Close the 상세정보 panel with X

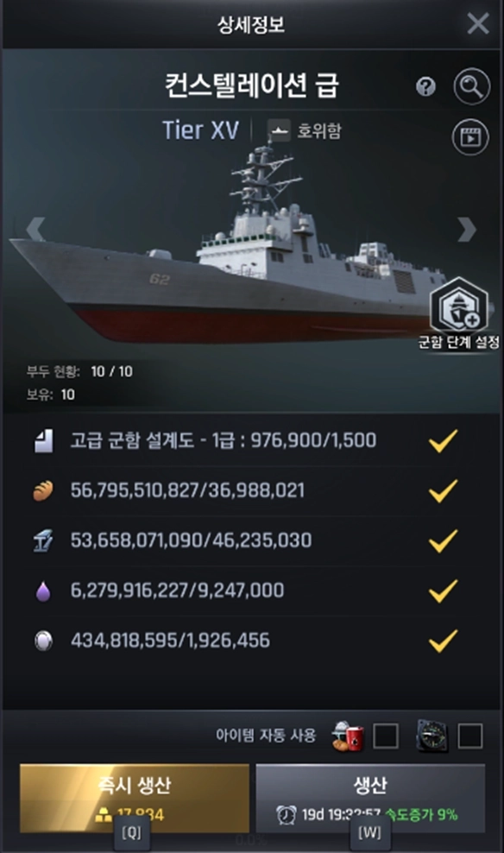click(478, 23)
